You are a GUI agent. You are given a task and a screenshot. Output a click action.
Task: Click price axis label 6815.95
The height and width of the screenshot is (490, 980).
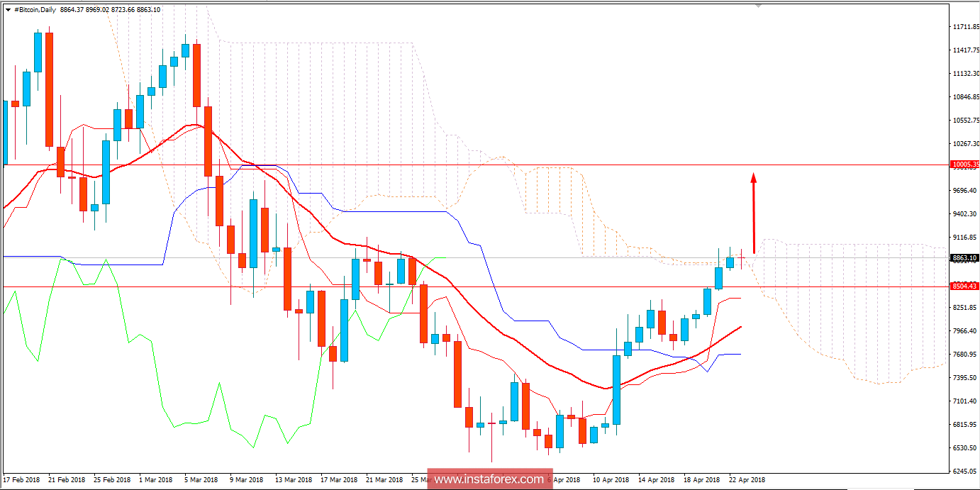click(x=967, y=425)
